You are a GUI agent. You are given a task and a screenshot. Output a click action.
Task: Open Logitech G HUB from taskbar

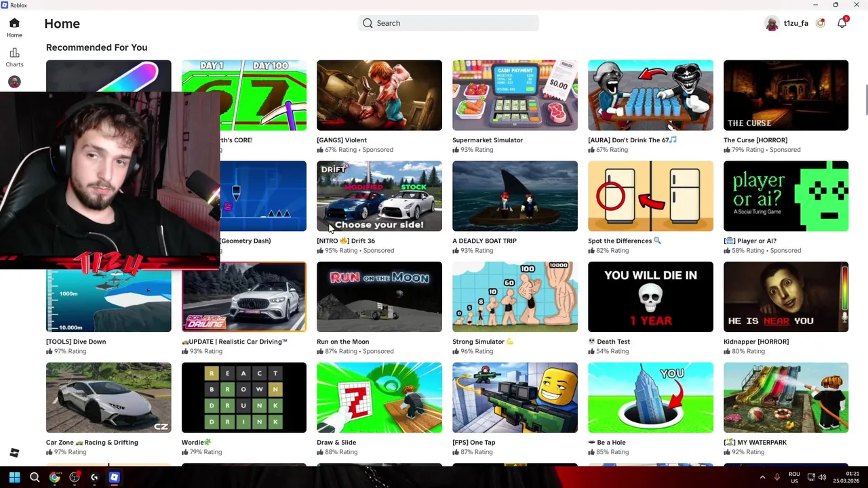(x=94, y=477)
